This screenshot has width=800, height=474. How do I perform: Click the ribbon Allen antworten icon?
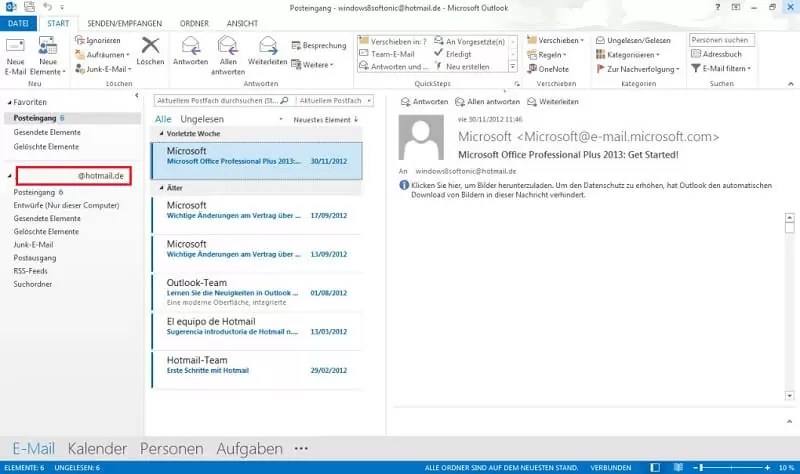tap(228, 56)
